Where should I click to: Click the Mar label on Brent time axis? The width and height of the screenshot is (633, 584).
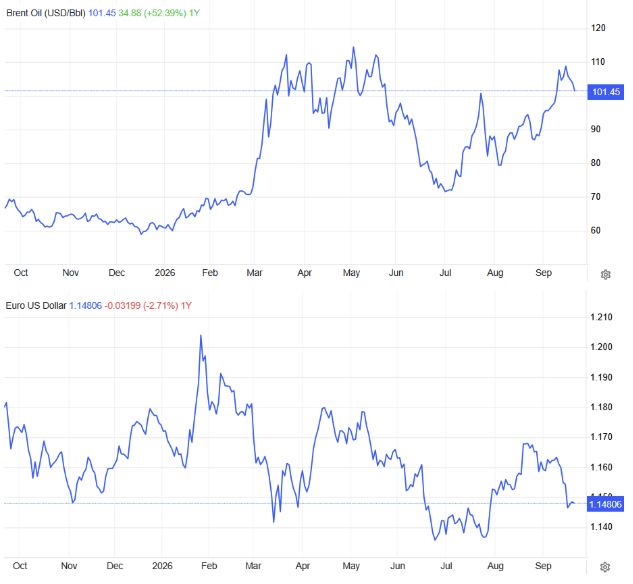254,273
